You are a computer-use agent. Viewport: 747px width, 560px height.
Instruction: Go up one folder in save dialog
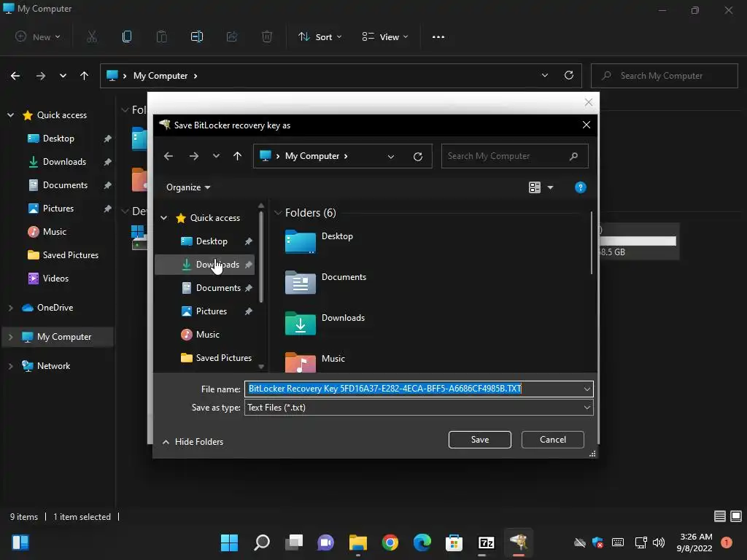[x=237, y=156]
